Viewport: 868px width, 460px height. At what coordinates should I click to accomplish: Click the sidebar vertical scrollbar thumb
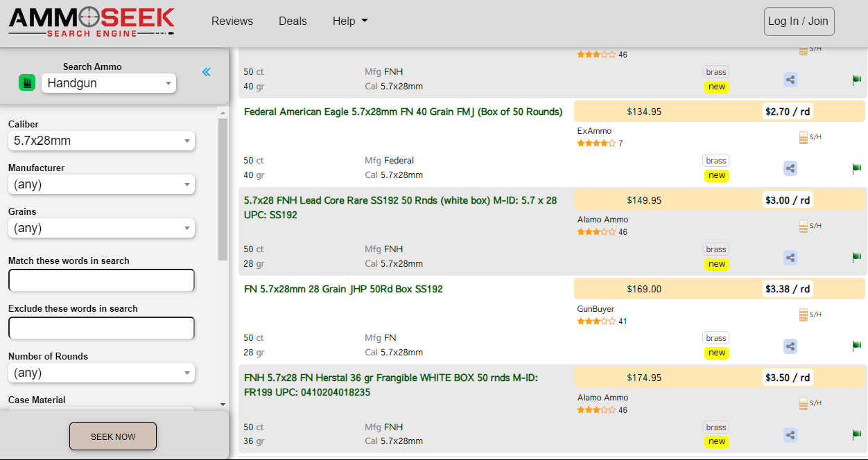pos(223,189)
